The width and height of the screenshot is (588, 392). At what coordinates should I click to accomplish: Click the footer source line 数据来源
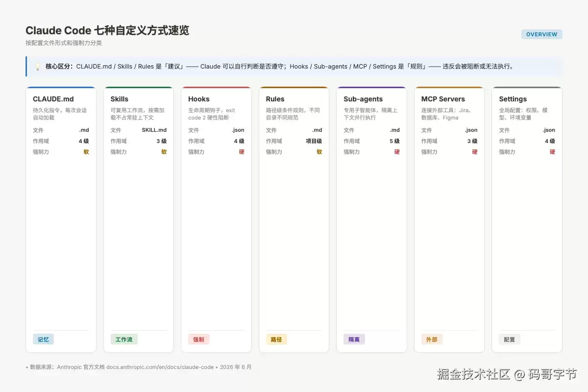139,367
